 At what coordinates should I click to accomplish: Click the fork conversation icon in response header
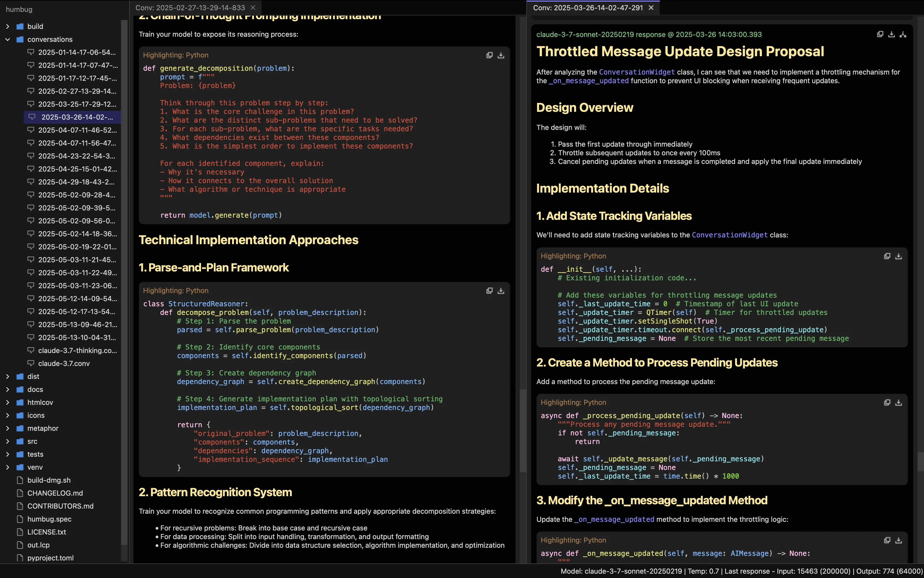(x=903, y=34)
